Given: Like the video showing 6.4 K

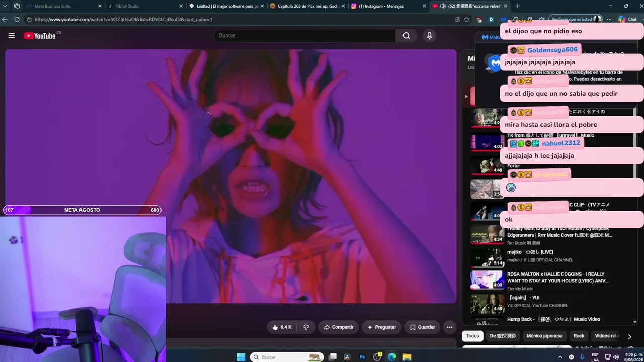Looking at the screenshot, I should (x=282, y=327).
